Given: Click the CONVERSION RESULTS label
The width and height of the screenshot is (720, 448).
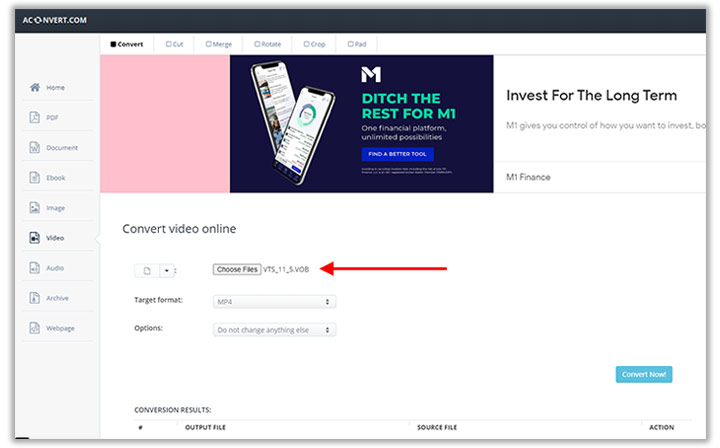Looking at the screenshot, I should point(173,410).
